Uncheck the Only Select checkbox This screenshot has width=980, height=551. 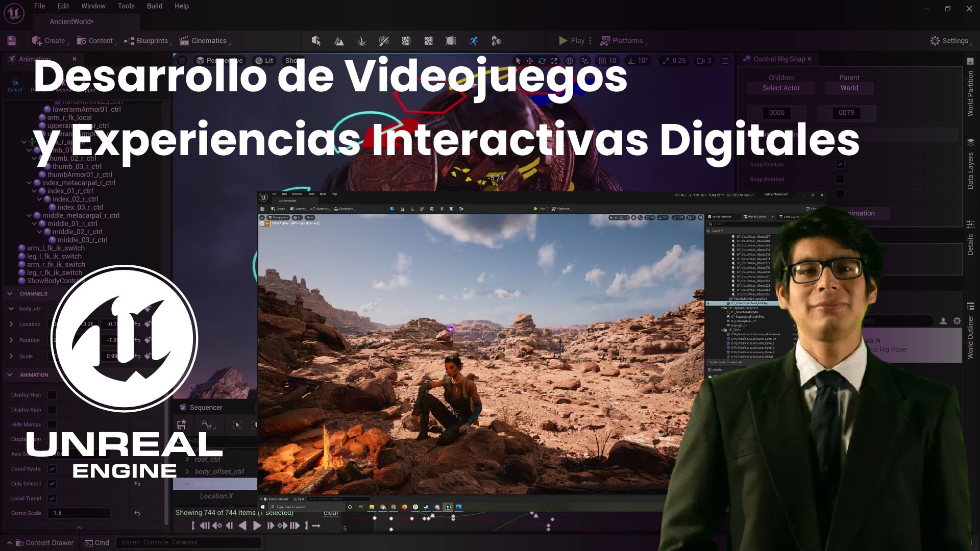coord(52,484)
